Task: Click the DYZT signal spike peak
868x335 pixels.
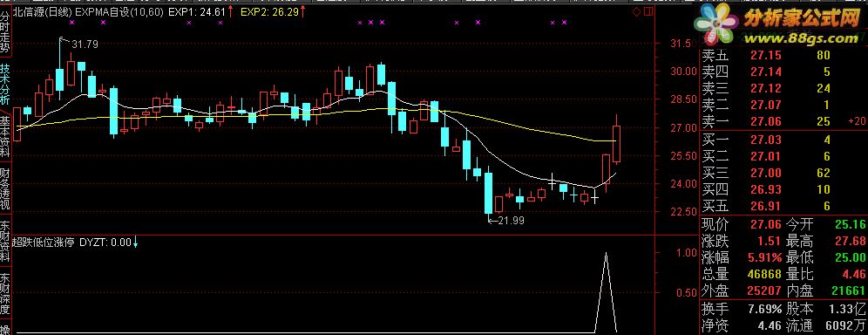Action: tap(607, 254)
